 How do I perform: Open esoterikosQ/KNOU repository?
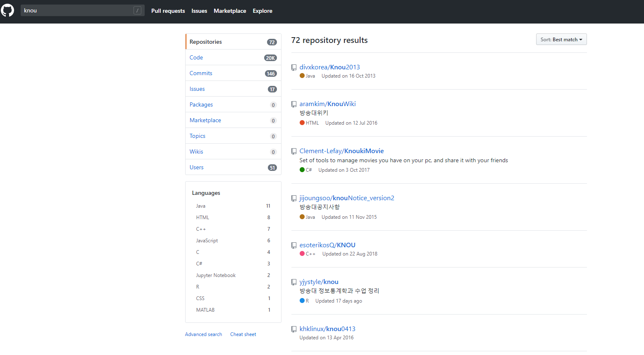327,245
